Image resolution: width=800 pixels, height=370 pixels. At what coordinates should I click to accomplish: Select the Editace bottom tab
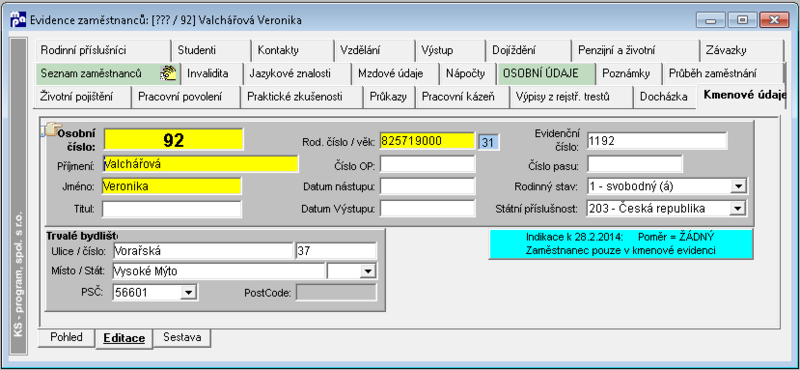tap(124, 338)
